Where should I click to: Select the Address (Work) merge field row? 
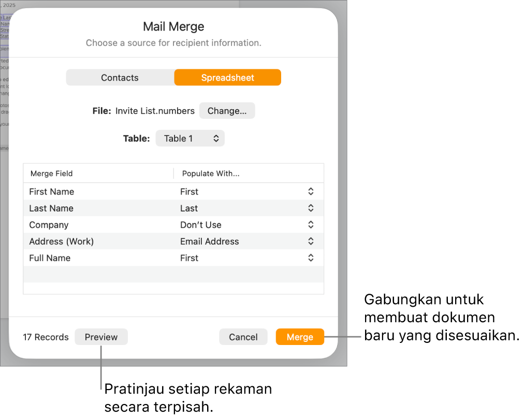click(173, 241)
